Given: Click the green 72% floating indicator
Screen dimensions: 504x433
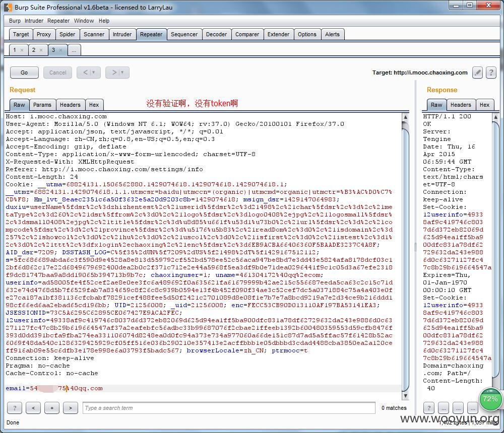Looking at the screenshot, I should 490,399.
